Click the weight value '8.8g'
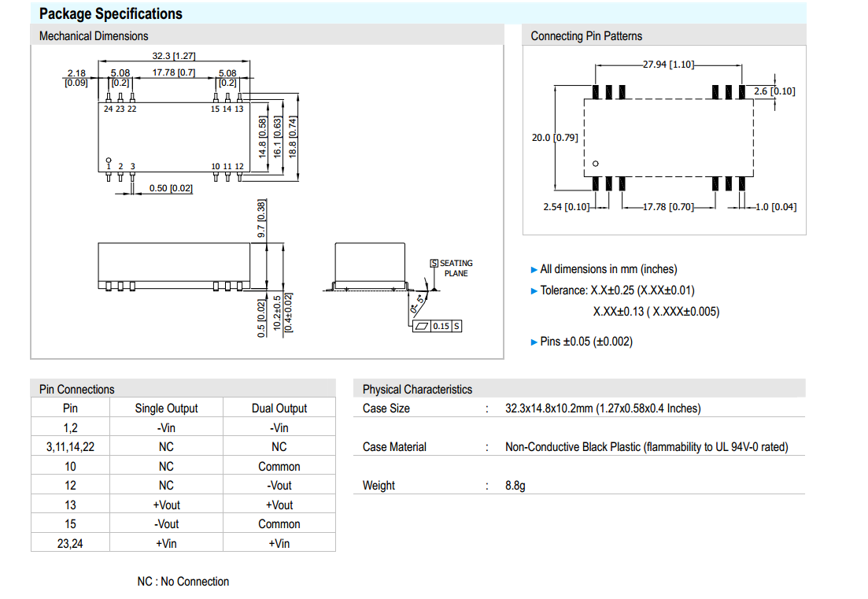 coord(515,486)
